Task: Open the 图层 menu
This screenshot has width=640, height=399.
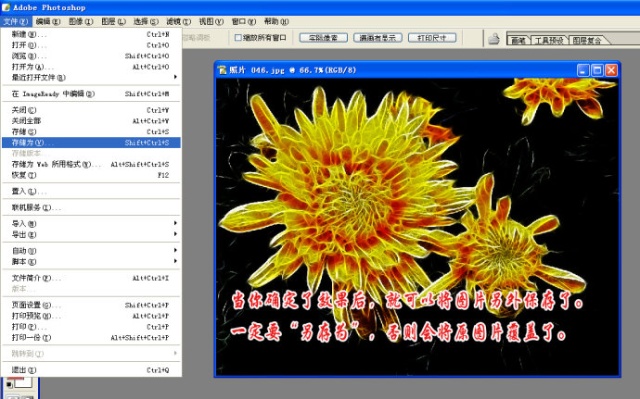Action: [x=113, y=21]
